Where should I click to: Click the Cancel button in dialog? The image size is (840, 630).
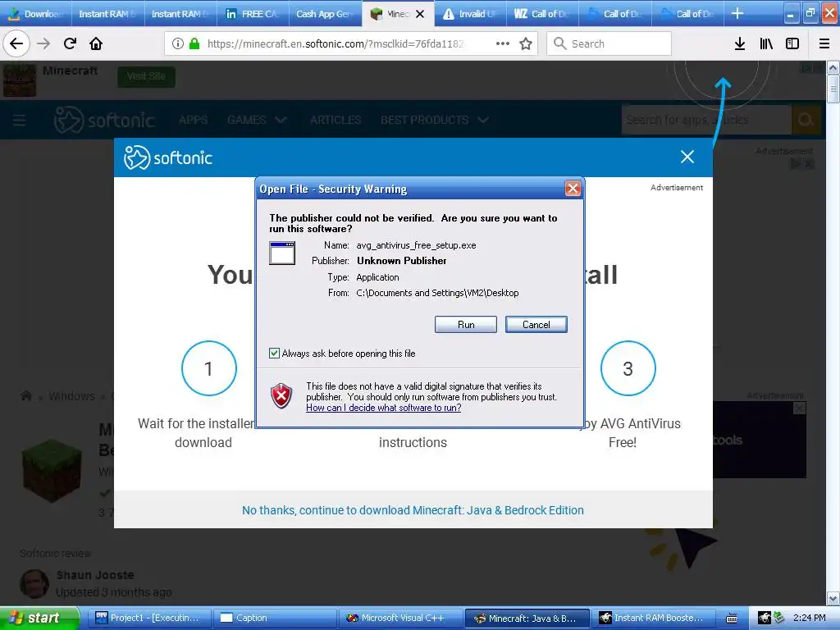(x=536, y=325)
